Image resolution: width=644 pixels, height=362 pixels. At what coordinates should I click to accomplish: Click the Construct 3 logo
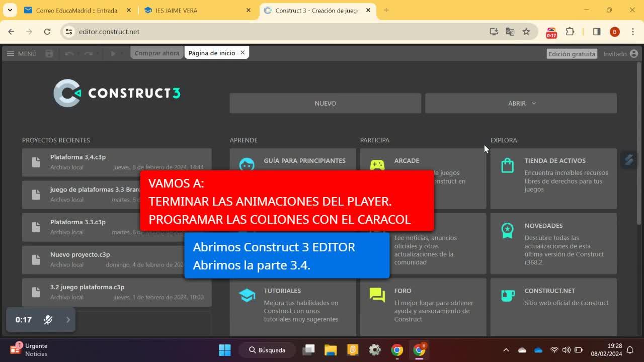click(117, 93)
